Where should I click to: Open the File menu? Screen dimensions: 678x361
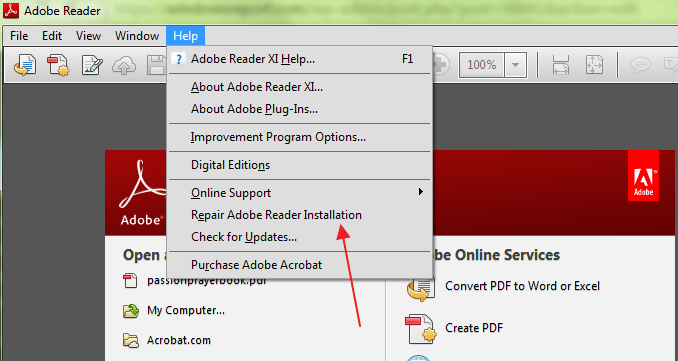click(19, 35)
